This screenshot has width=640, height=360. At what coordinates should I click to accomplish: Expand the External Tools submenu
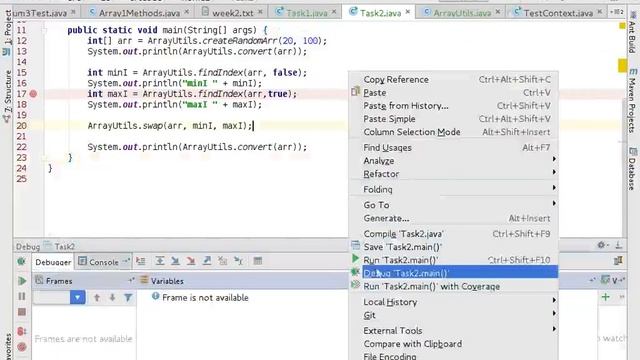click(x=453, y=330)
